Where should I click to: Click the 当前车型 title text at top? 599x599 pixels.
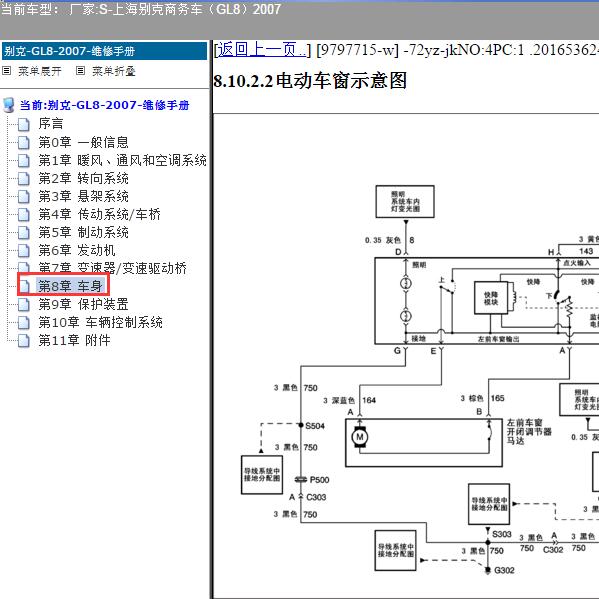tap(141, 9)
